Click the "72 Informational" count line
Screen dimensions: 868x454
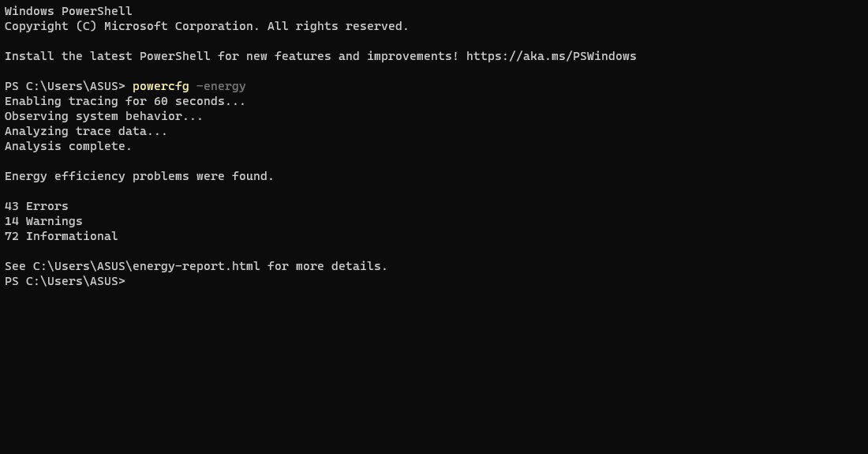pos(62,236)
